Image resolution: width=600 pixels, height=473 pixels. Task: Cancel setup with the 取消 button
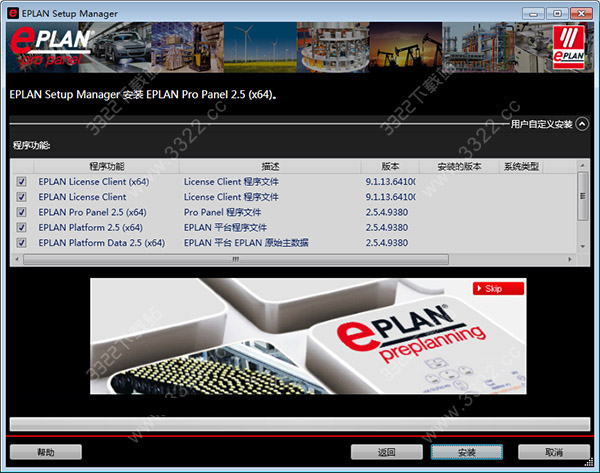pyautogui.click(x=554, y=452)
